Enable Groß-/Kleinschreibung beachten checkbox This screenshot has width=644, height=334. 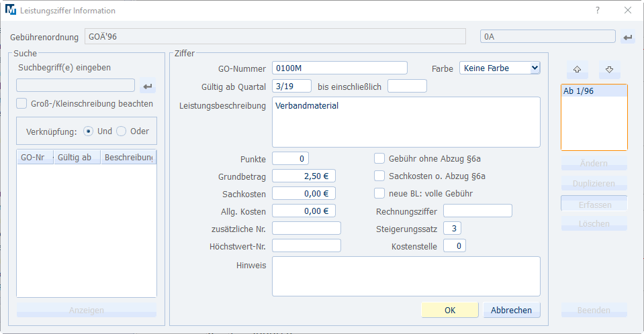(x=21, y=103)
